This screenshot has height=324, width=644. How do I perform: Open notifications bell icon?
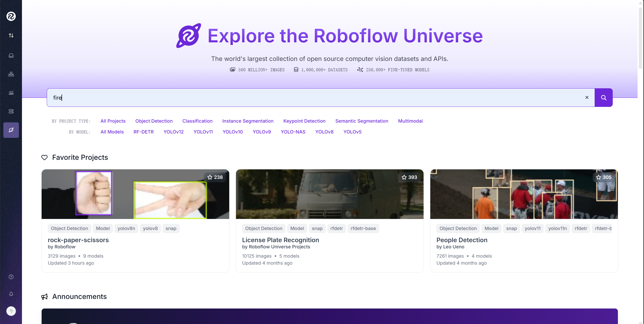coord(11,294)
